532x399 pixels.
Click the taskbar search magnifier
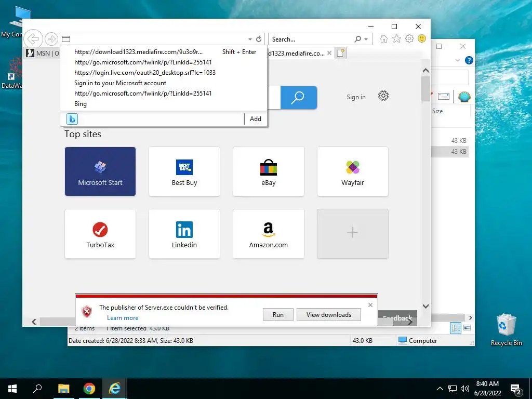(x=37, y=389)
